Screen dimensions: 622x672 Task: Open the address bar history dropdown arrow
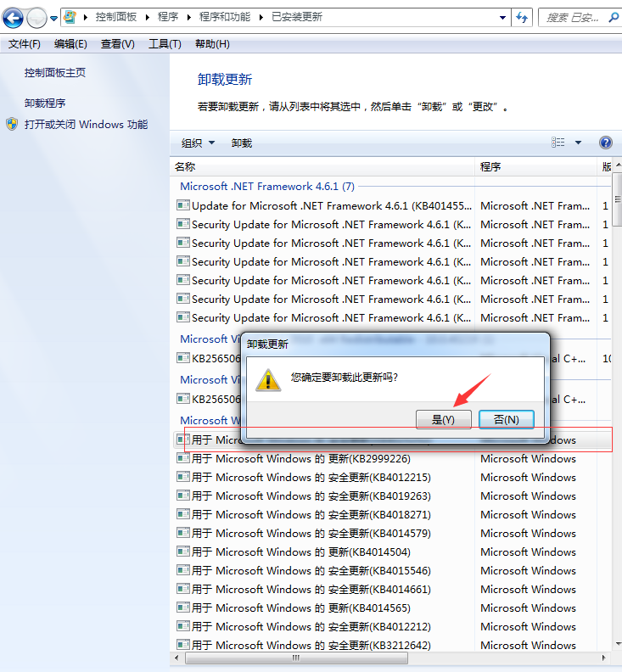click(502, 18)
